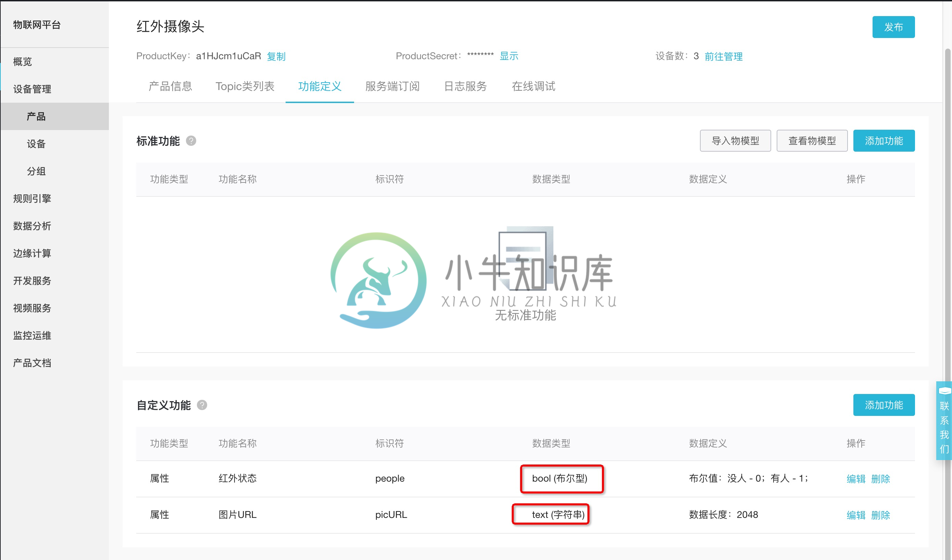Go to device management via 前往管理
Image resolution: width=952 pixels, height=560 pixels.
click(x=724, y=56)
